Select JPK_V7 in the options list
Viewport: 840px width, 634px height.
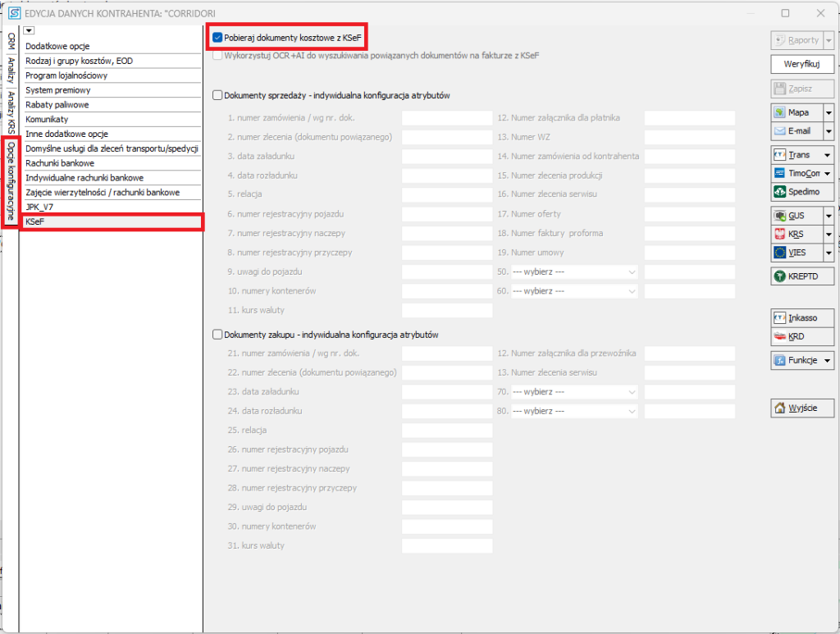(x=111, y=208)
